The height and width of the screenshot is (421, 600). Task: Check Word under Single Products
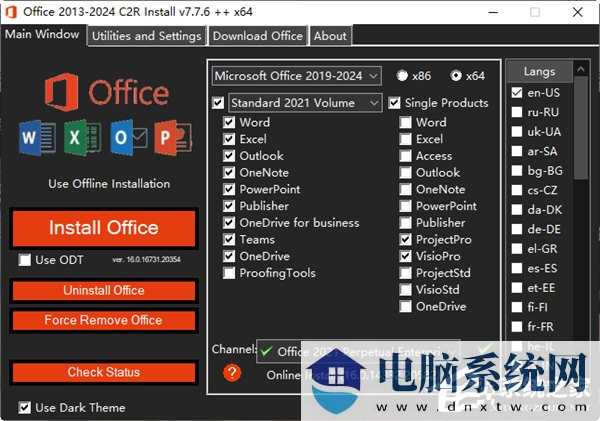(x=406, y=122)
